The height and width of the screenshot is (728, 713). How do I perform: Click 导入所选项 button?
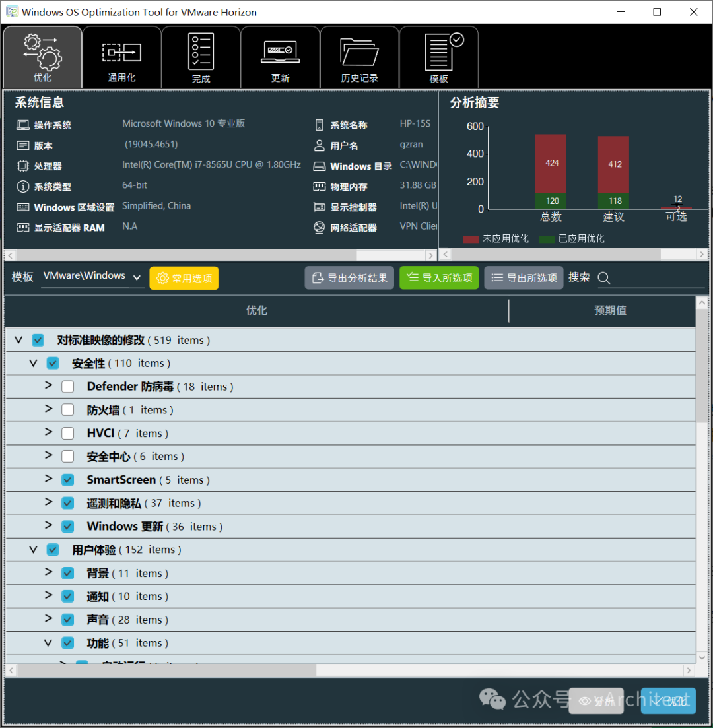coord(439,278)
